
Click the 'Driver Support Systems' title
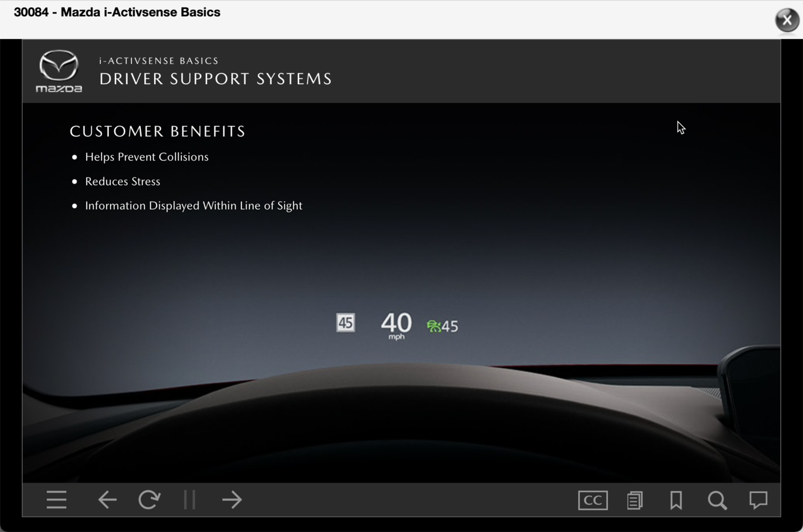[215, 79]
